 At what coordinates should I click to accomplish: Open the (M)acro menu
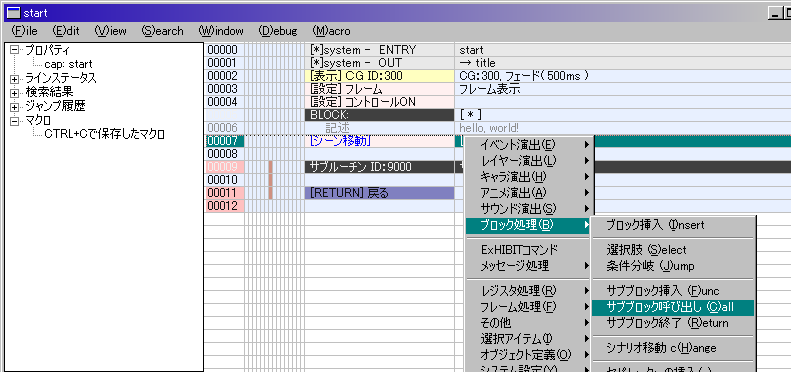(x=331, y=31)
